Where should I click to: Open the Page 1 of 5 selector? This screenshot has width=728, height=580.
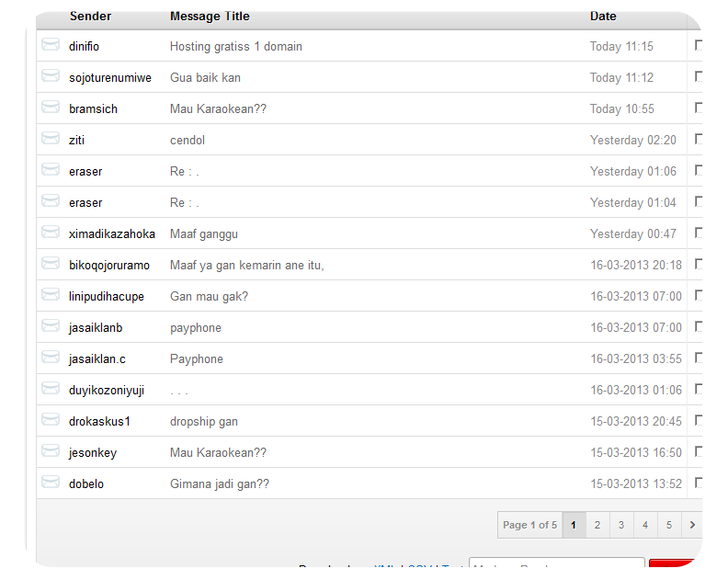(529, 525)
